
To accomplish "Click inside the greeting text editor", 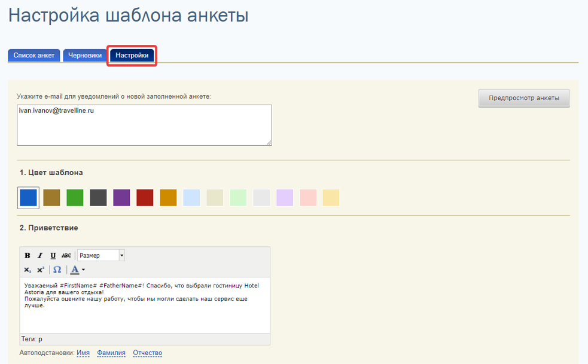I will click(145, 305).
